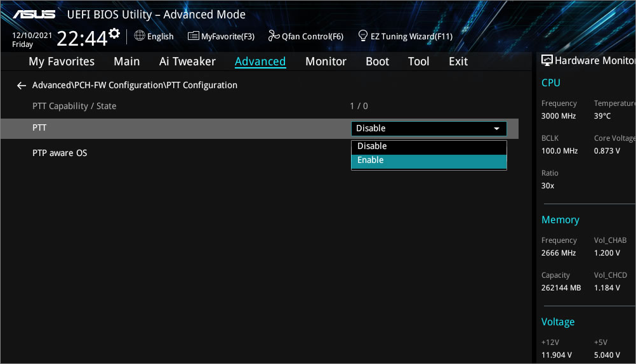Click Vol_CHAB value 1.200 V
636x364 pixels.
click(x=607, y=253)
